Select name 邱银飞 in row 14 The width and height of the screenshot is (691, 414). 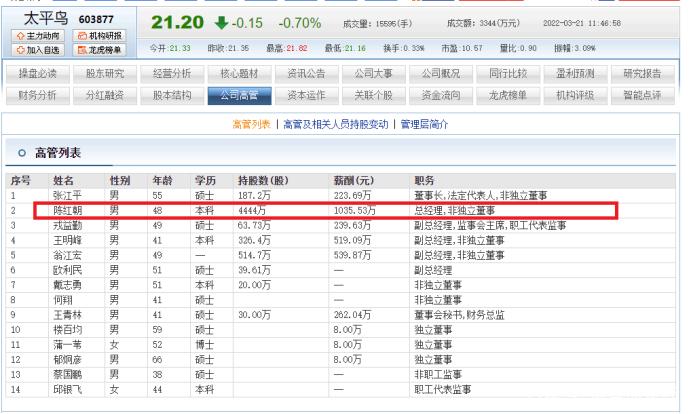(x=67, y=390)
